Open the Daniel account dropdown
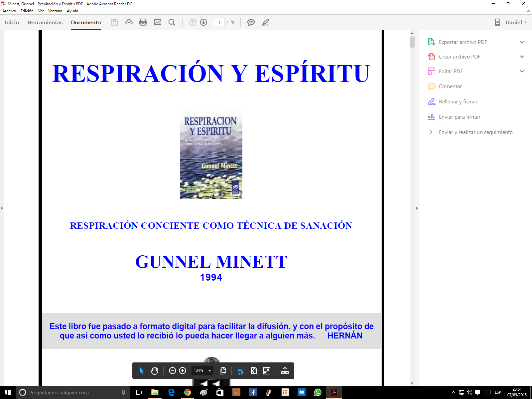The width and height of the screenshot is (532, 399). point(516,22)
